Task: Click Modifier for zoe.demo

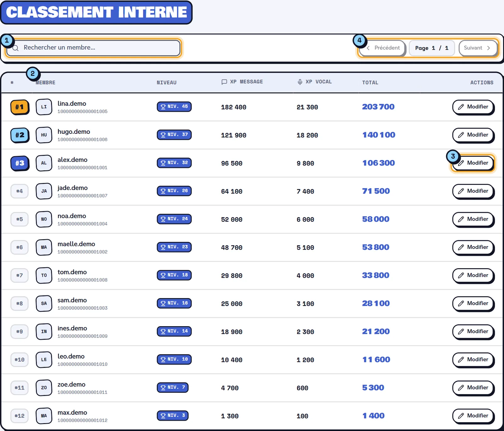Action: tap(473, 388)
